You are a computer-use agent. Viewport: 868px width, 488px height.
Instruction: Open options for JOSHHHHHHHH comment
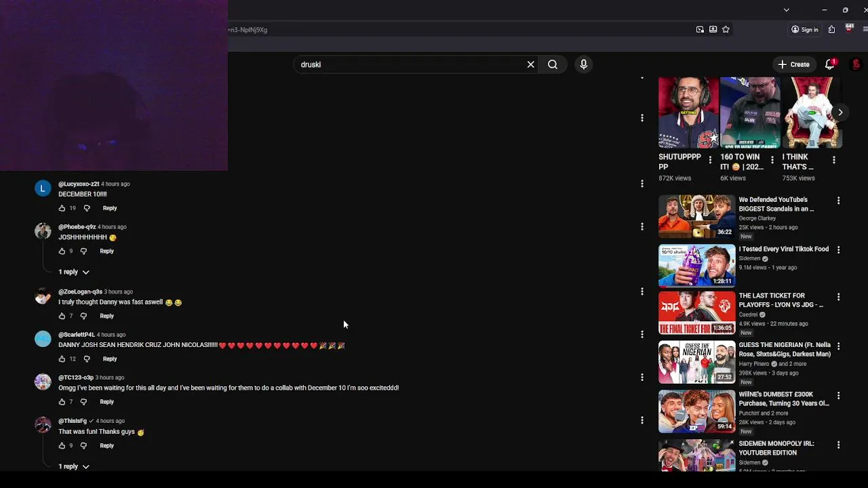642,226
